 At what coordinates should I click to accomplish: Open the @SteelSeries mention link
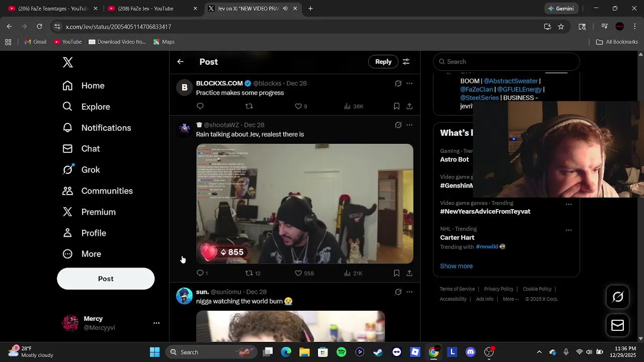coord(479,98)
